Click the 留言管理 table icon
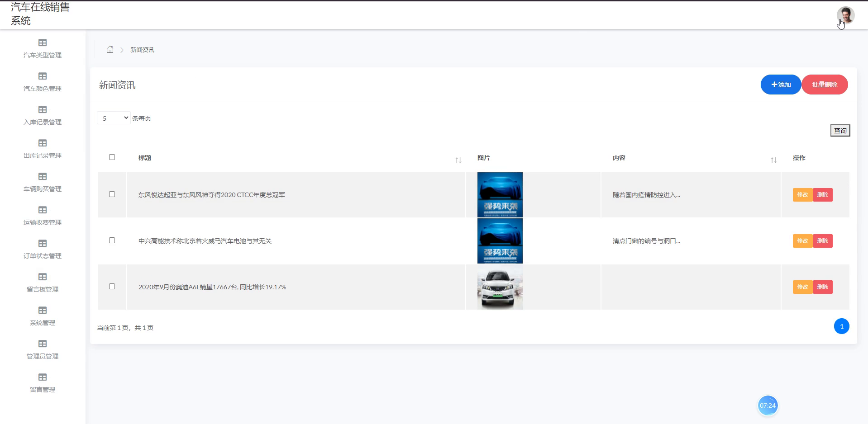 43,377
